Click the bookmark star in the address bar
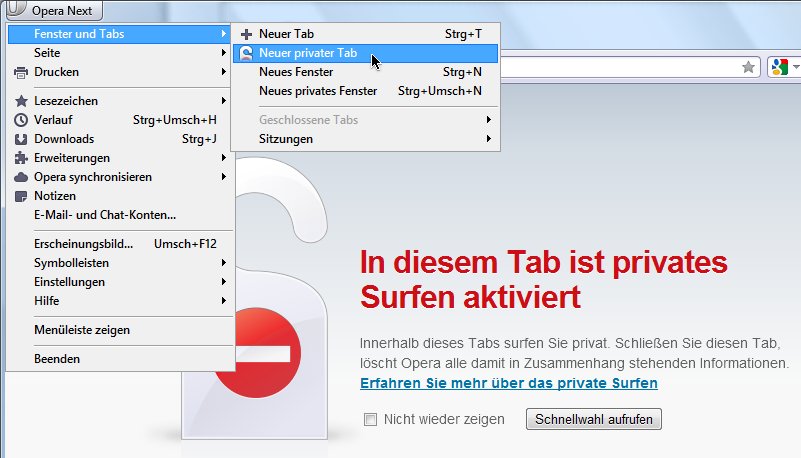The height and width of the screenshot is (458, 801). pyautogui.click(x=748, y=67)
